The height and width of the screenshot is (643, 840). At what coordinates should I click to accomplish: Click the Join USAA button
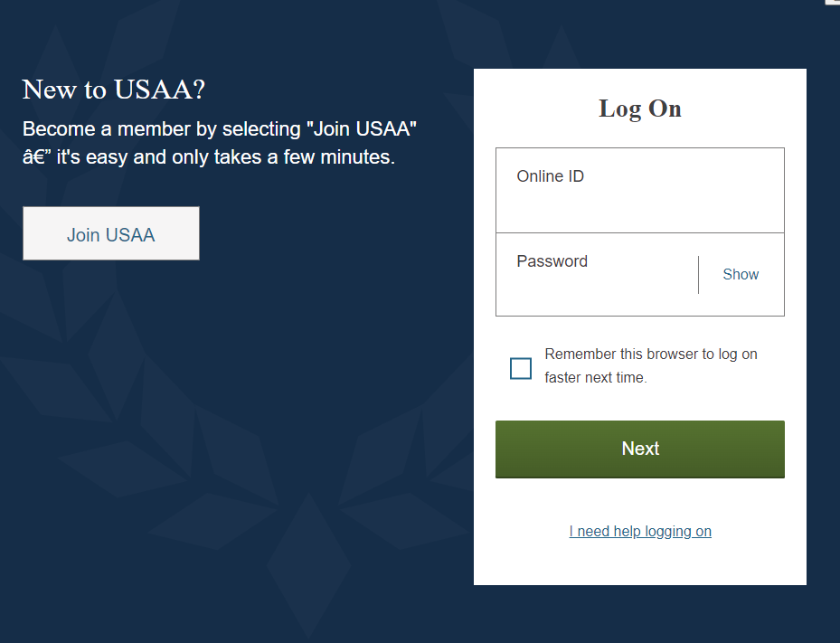111,234
